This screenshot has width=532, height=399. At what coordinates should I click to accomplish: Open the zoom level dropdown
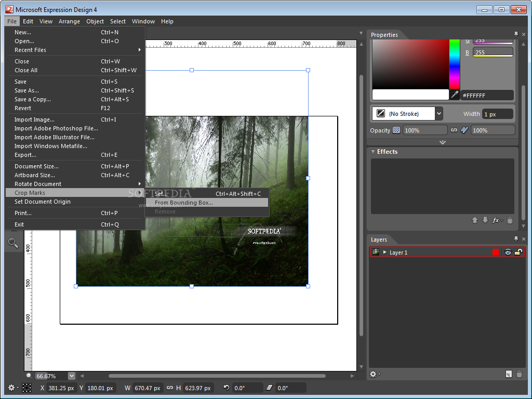tap(72, 376)
